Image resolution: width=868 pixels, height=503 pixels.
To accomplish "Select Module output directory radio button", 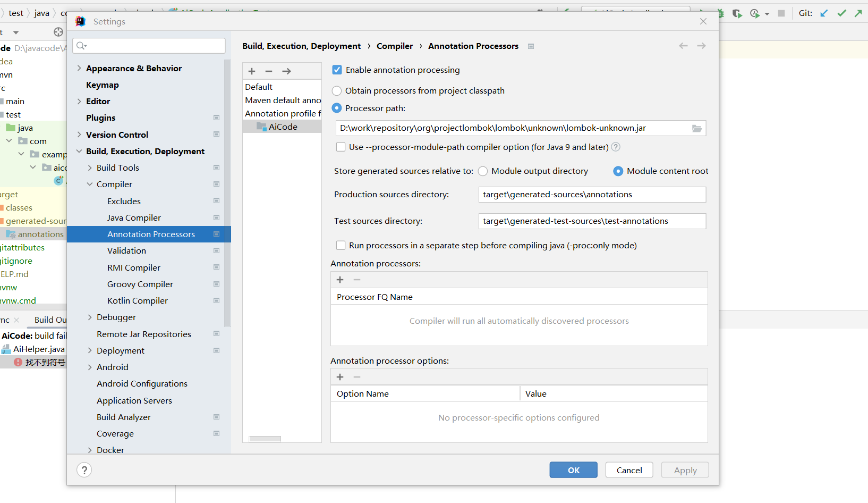I will coord(482,171).
